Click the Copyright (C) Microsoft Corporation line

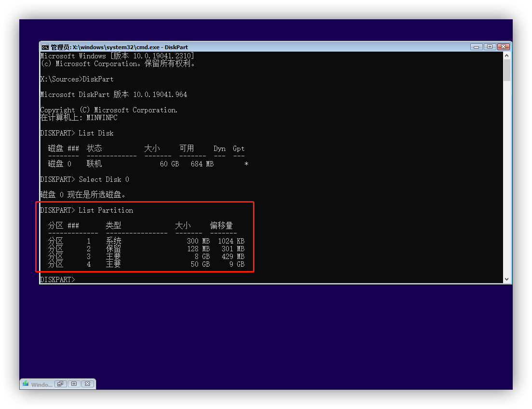pos(108,110)
